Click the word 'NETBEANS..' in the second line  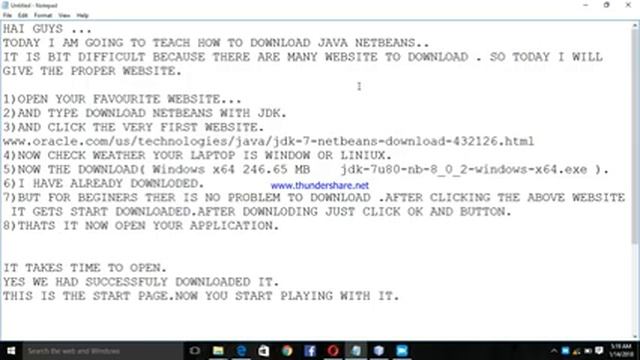coord(392,43)
